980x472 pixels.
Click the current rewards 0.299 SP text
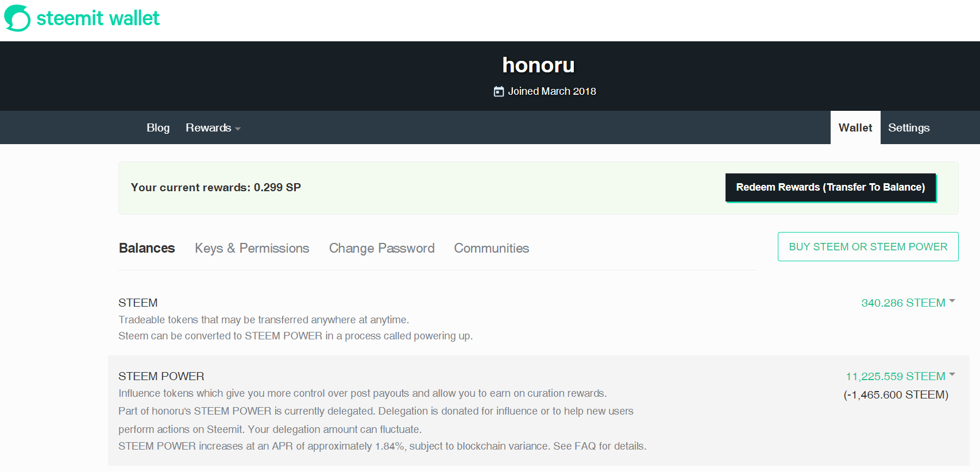pos(216,187)
